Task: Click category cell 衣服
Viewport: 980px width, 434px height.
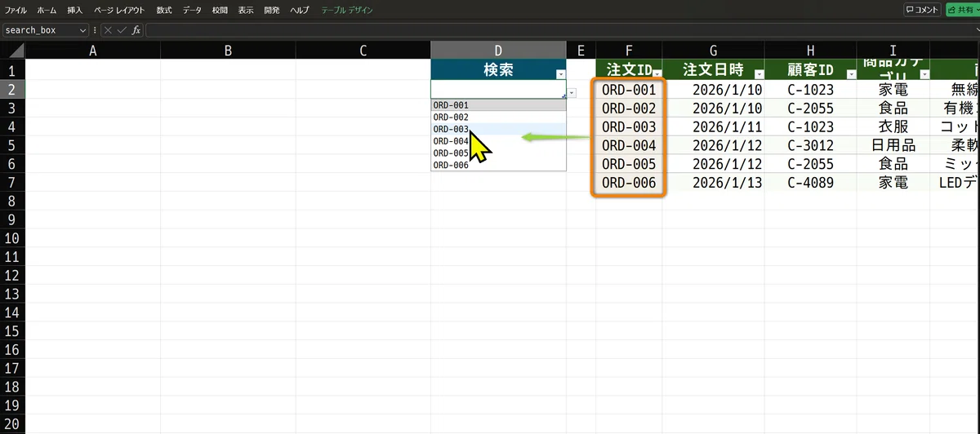Action: [x=893, y=126]
